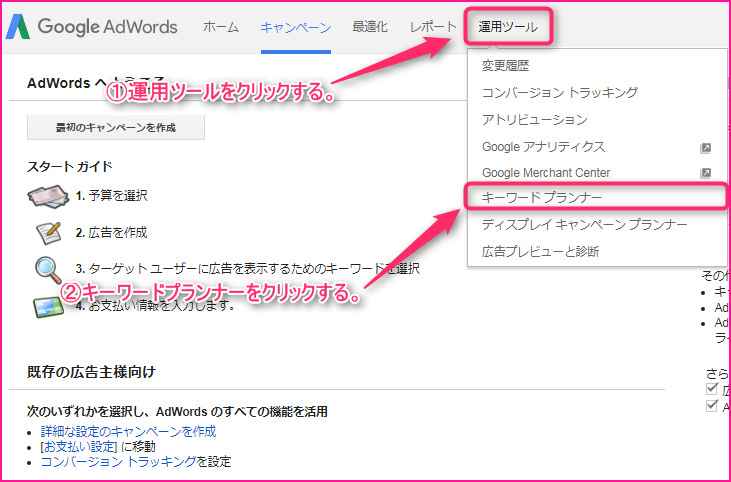Select the レポート tab
731x482 pixels.
point(433,27)
